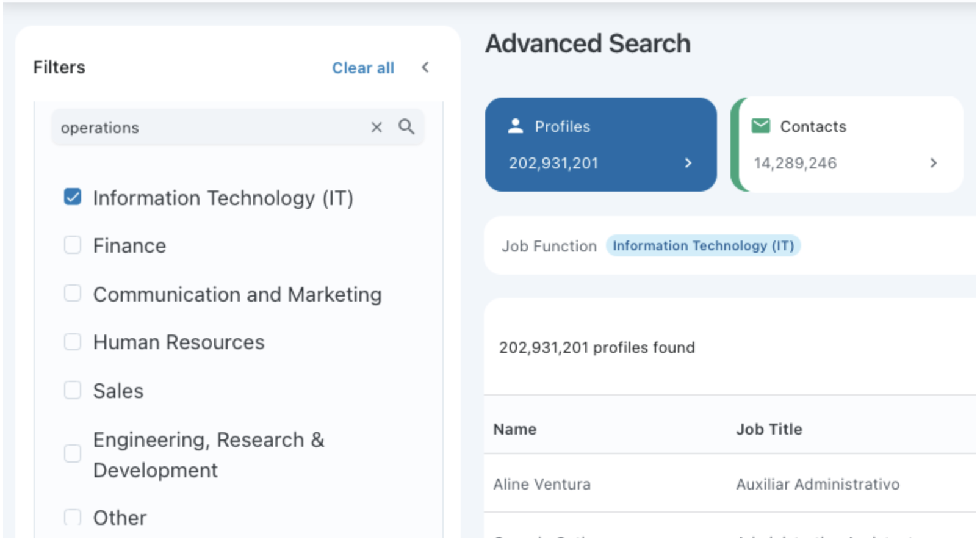Toggle Engineering, Research & Development checkbox
980x542 pixels.
(73, 453)
